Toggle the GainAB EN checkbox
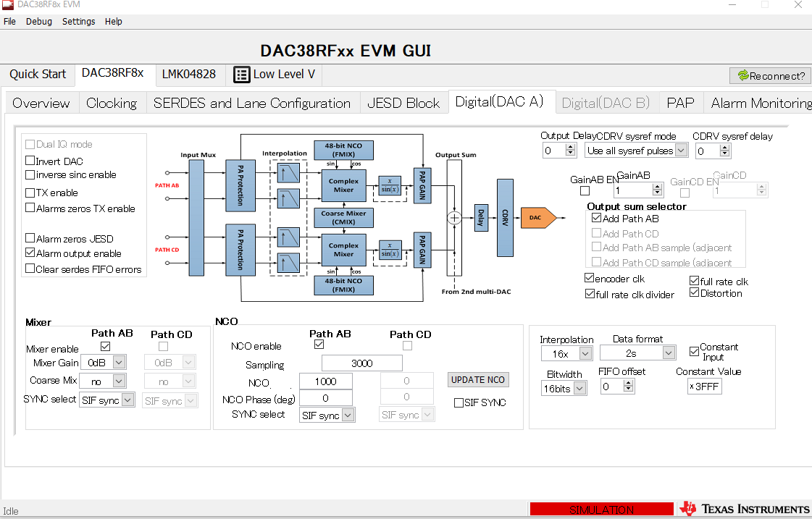812x519 pixels. (x=585, y=191)
